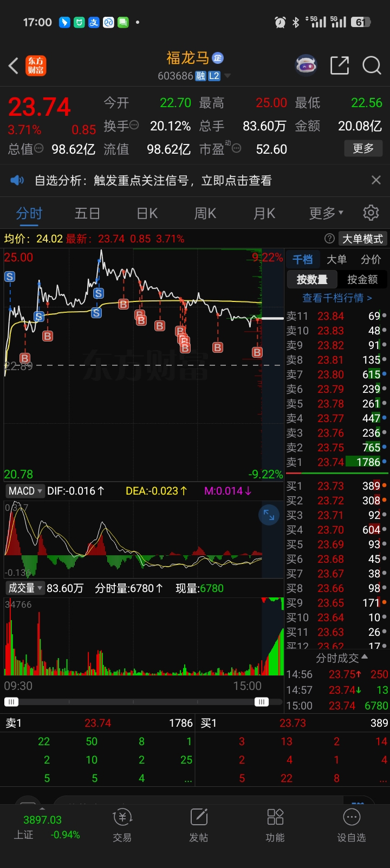Tap 设自选 add watchlist icon

(x=352, y=825)
